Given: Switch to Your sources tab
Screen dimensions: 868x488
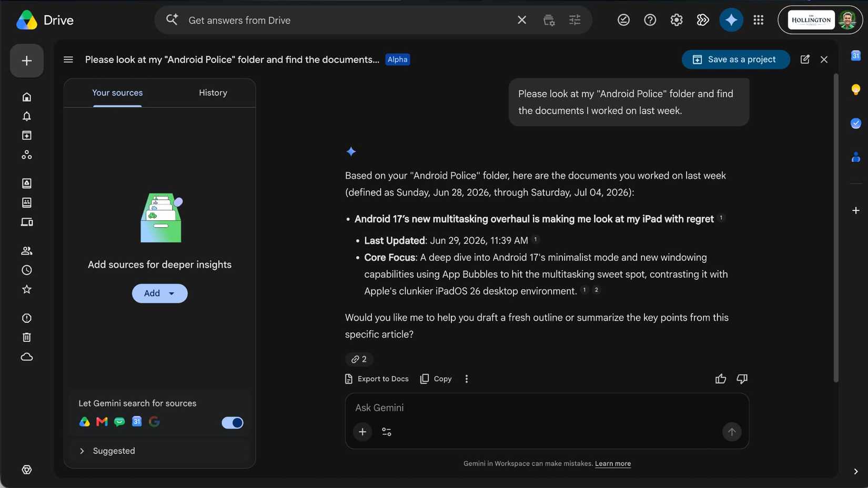Looking at the screenshot, I should pyautogui.click(x=117, y=93).
